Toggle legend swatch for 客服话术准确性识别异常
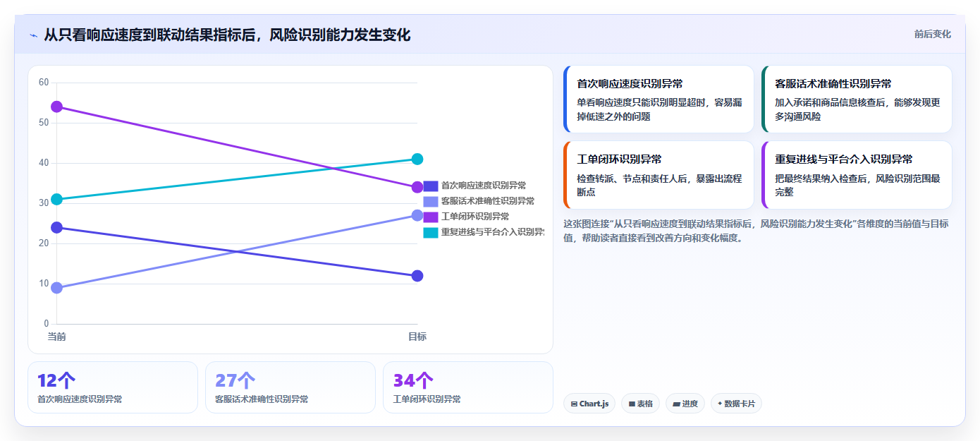The height and width of the screenshot is (441, 980). (431, 201)
